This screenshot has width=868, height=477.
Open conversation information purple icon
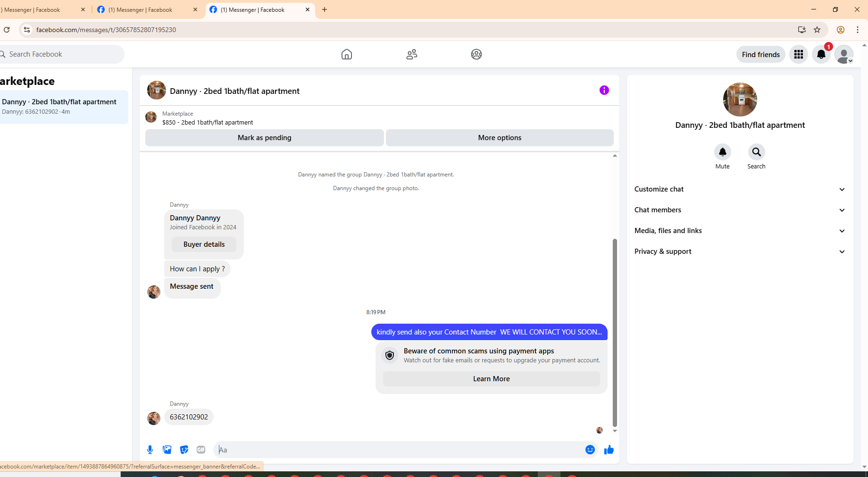pos(604,90)
